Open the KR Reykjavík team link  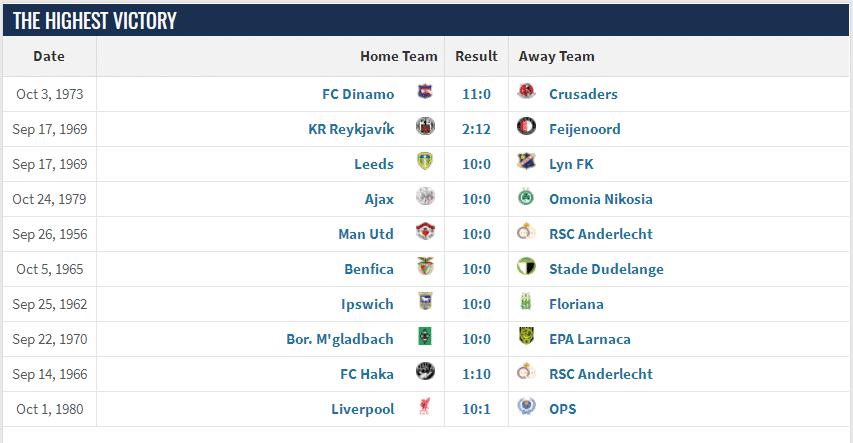coord(351,129)
